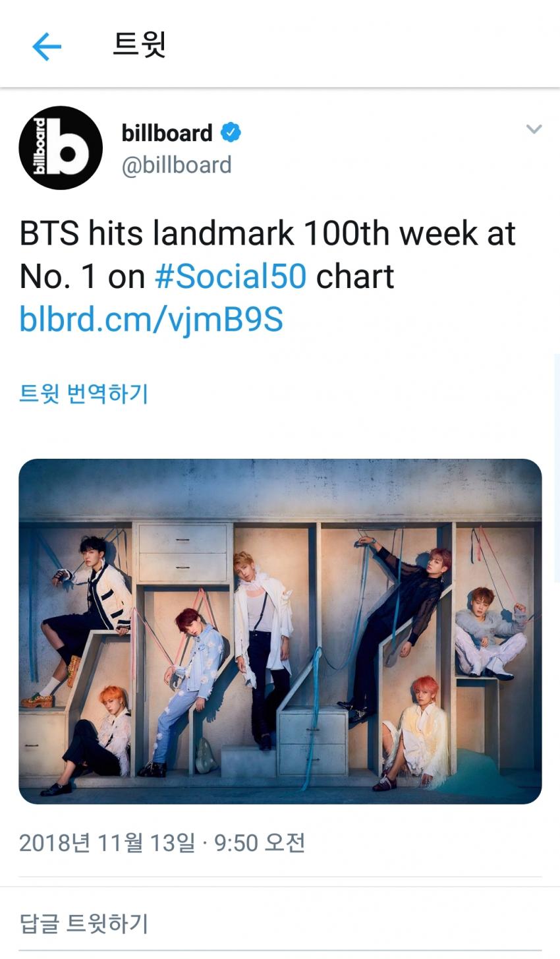Tap the '9:50 오전' time stamp

(260, 843)
